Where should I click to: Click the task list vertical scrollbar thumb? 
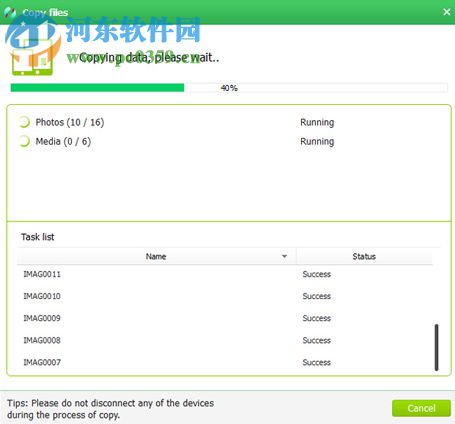[x=436, y=347]
